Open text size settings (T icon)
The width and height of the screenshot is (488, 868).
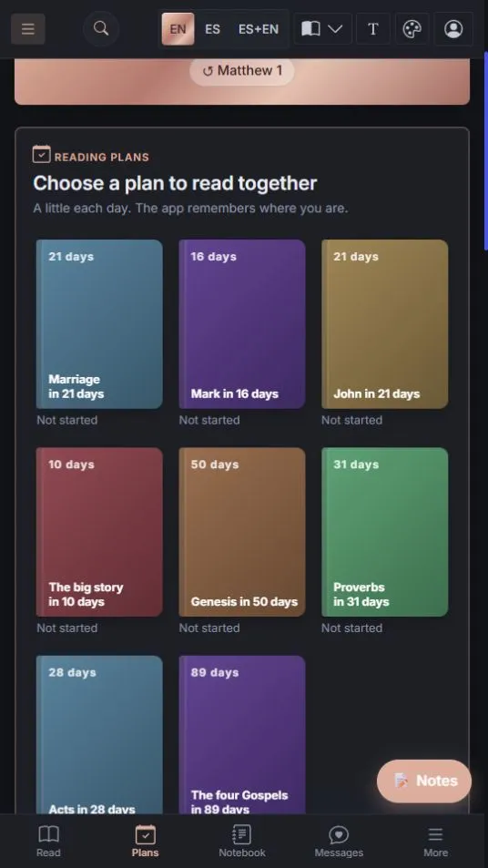(373, 29)
